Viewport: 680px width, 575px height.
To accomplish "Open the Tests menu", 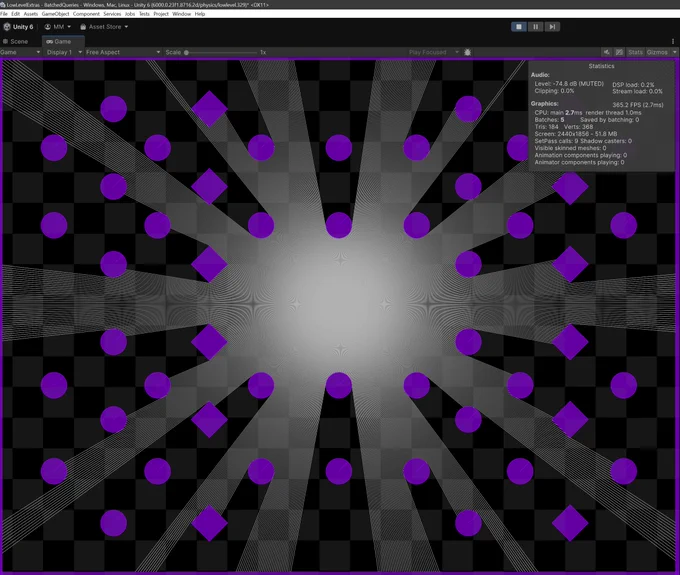I will 144,14.
